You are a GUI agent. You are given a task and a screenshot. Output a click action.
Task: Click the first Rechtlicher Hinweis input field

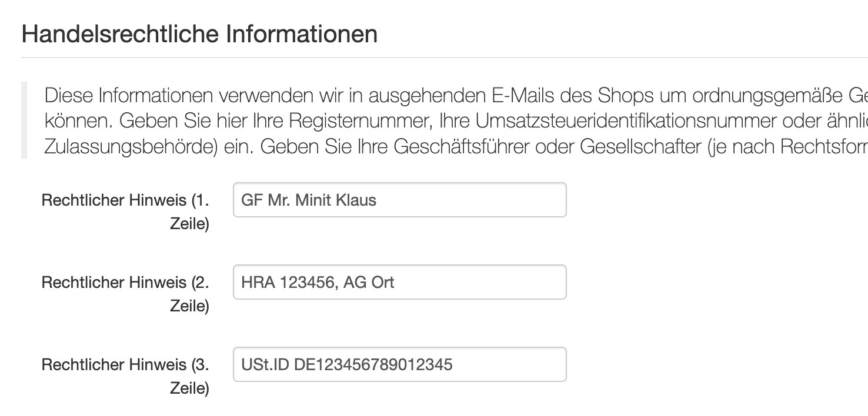tap(399, 200)
